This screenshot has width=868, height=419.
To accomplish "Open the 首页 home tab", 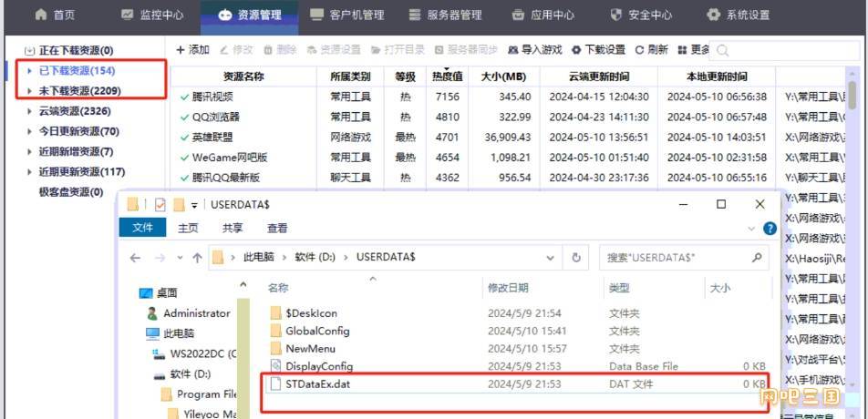I will [x=55, y=15].
